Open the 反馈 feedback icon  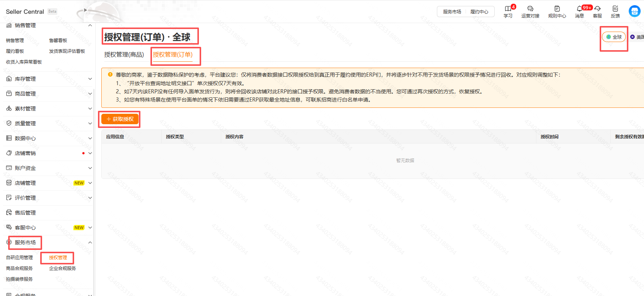[615, 9]
